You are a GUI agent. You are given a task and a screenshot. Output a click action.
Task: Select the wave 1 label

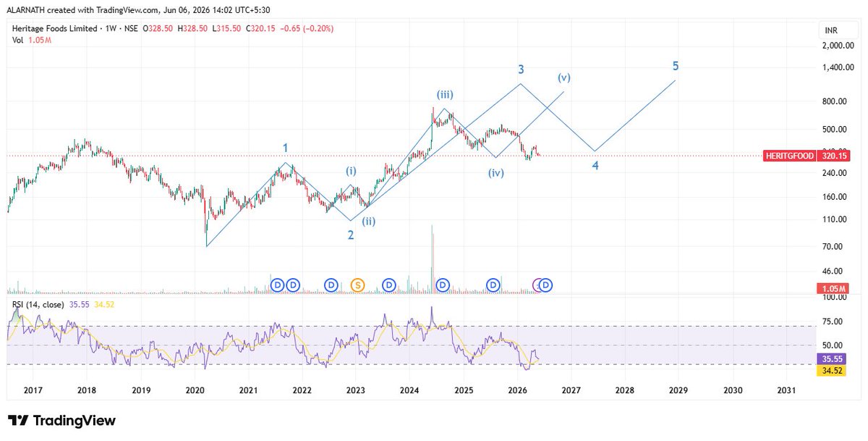(x=286, y=148)
